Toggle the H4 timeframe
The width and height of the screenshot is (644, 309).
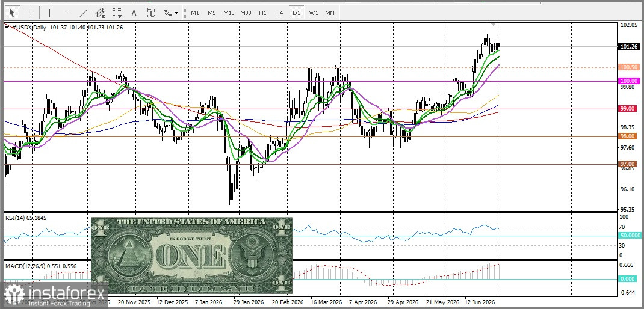(x=279, y=13)
